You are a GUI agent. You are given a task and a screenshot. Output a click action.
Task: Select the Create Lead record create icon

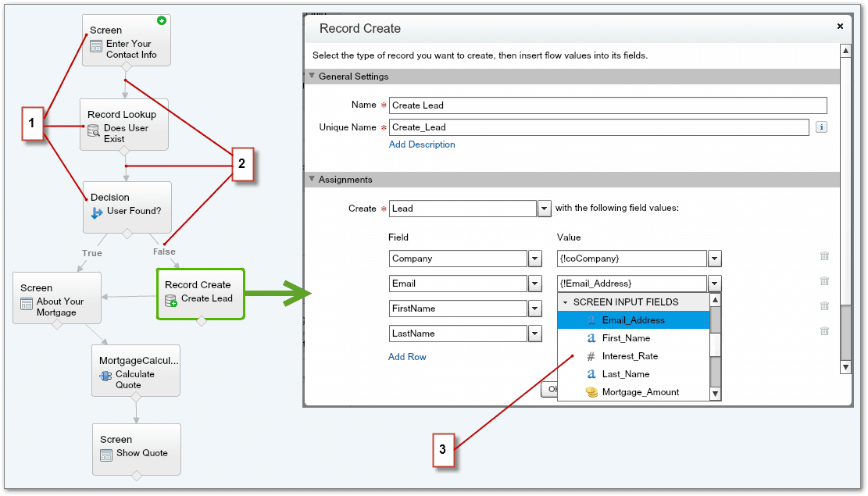(171, 301)
